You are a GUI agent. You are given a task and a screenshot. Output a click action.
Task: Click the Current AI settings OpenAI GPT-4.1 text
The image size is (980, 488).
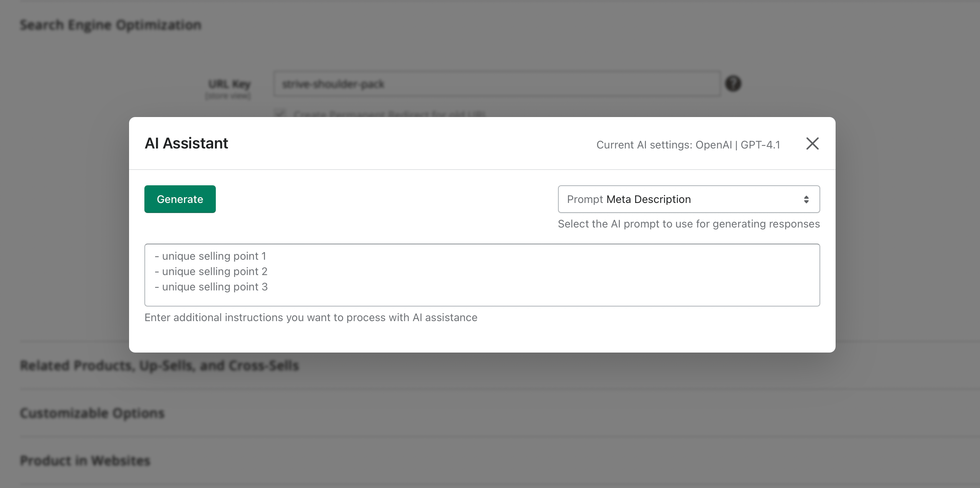tap(688, 145)
